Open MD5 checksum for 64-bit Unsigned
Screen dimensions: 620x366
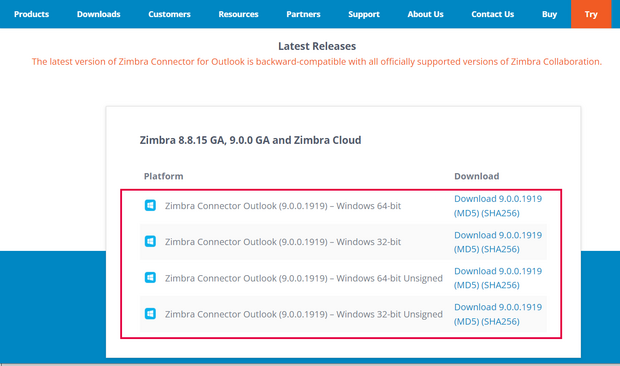tap(467, 285)
